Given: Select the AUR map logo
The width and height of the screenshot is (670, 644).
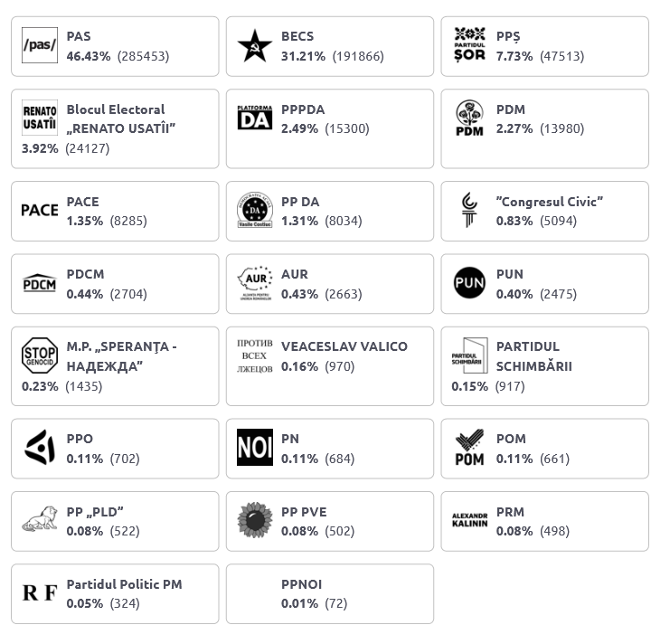Looking at the screenshot, I should 255,283.
